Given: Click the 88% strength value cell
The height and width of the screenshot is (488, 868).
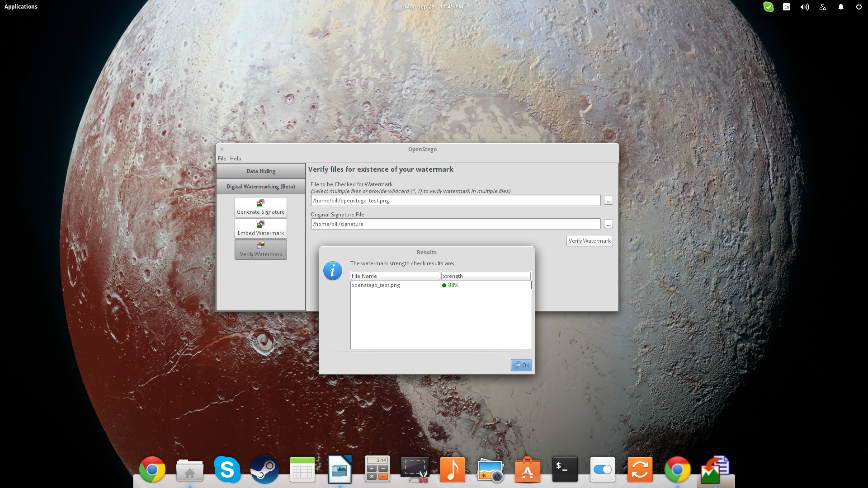Looking at the screenshot, I should click(486, 285).
